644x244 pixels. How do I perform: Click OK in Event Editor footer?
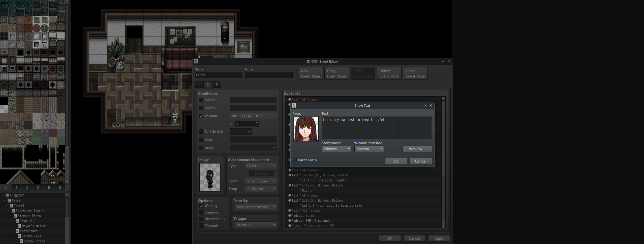[x=390, y=238]
